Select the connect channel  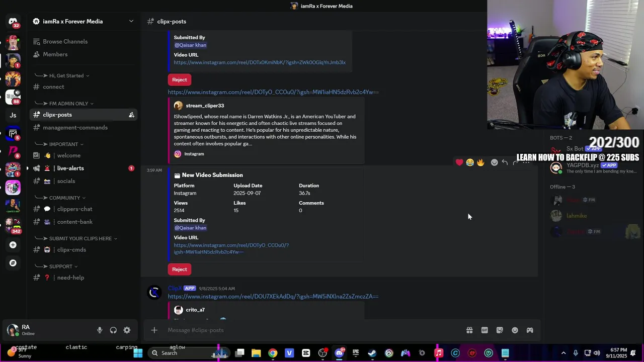click(83, 87)
